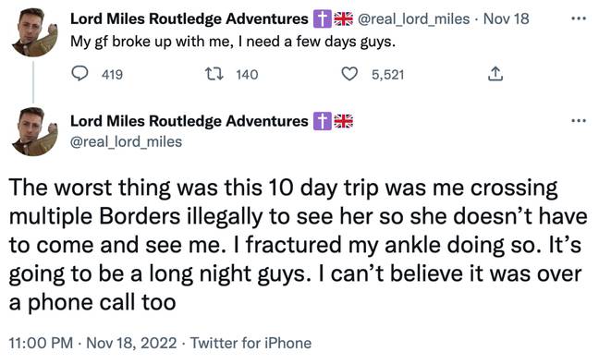This screenshot has height=364, width=599.
Task: View the 5,521 likes count
Action: (387, 75)
